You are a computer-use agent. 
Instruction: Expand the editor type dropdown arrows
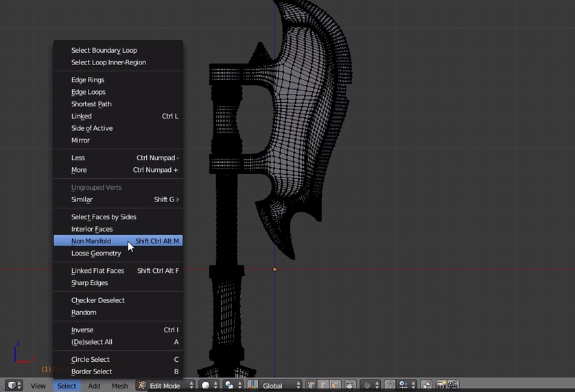(x=19, y=385)
